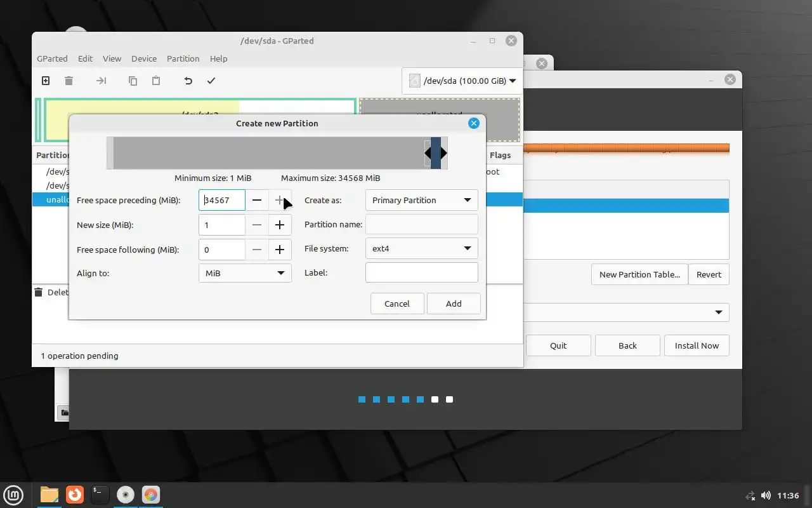This screenshot has height=508, width=812.
Task: Open the Linux Mint start menu
Action: (x=14, y=495)
